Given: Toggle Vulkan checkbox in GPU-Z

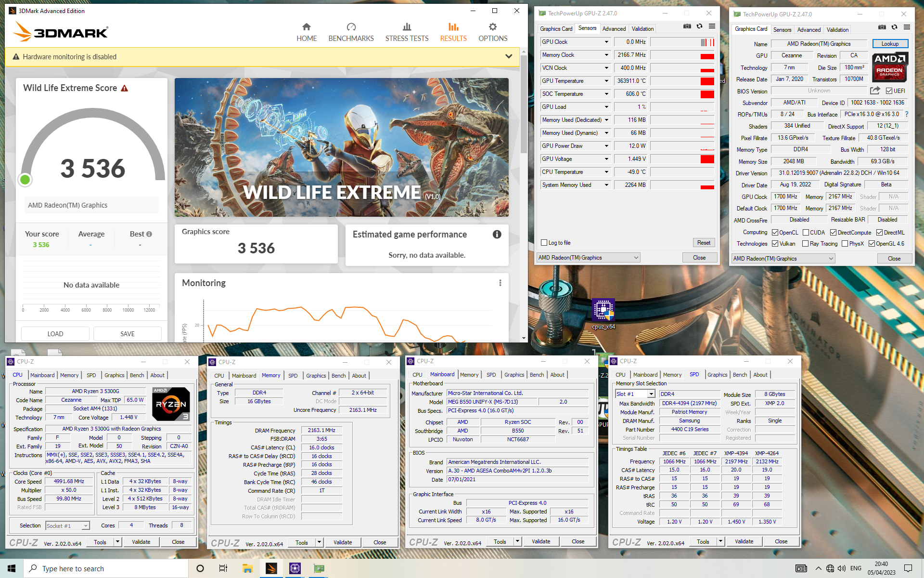Looking at the screenshot, I should click(x=775, y=244).
